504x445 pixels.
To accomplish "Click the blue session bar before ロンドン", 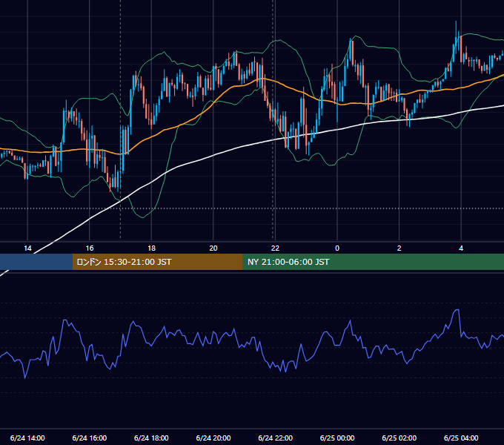I will click(x=36, y=262).
